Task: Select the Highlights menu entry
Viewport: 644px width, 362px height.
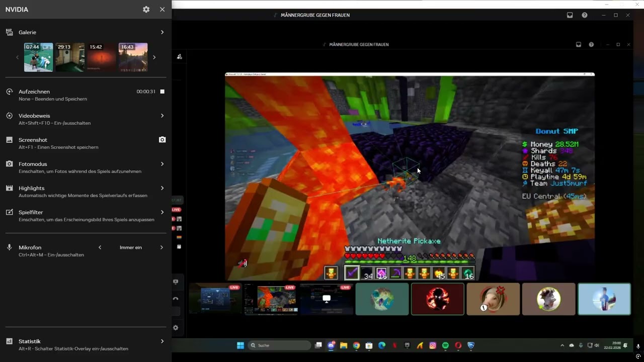Action: click(86, 192)
